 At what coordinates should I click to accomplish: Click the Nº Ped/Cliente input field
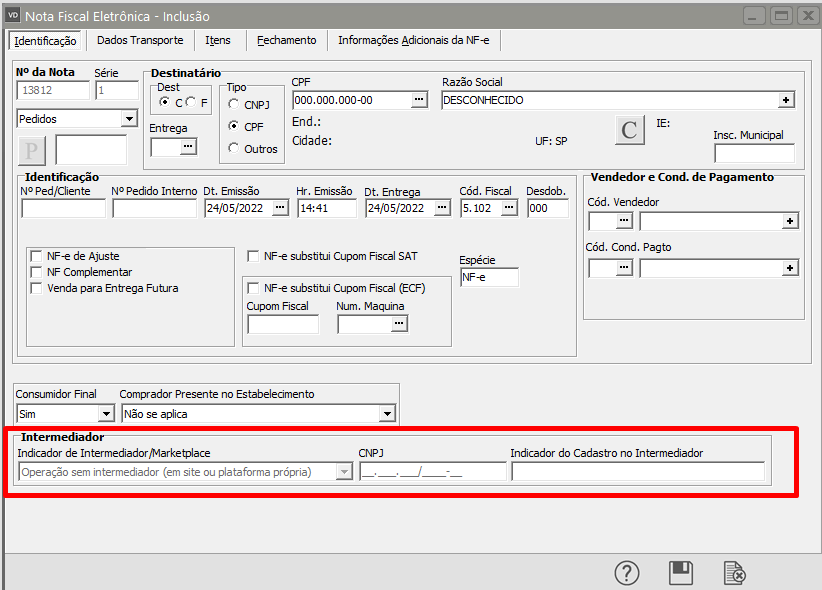[63, 208]
